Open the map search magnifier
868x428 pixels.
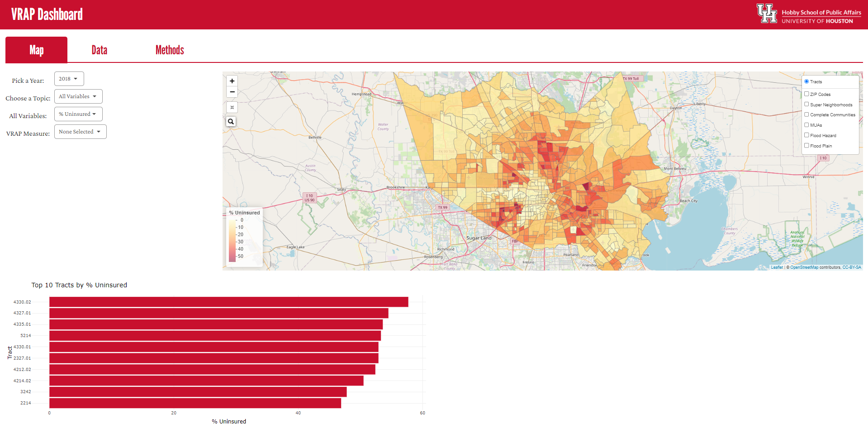tap(231, 121)
